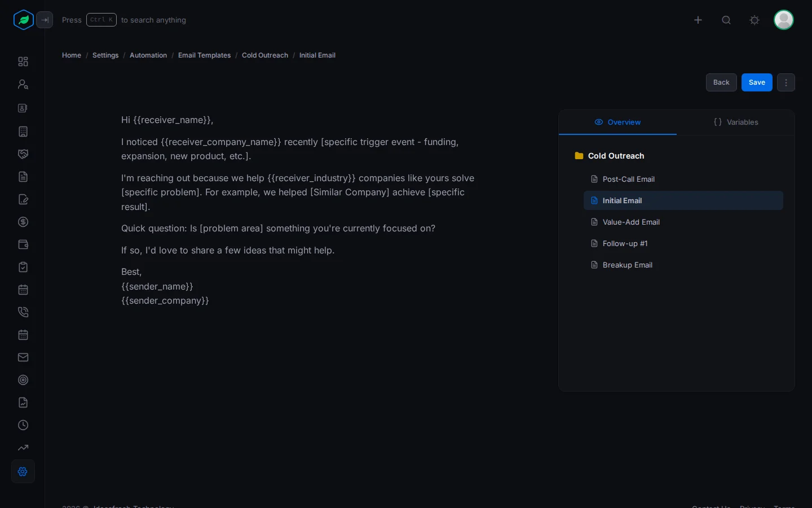This screenshot has height=508, width=812.
Task: Click the Save button
Action: point(757,82)
